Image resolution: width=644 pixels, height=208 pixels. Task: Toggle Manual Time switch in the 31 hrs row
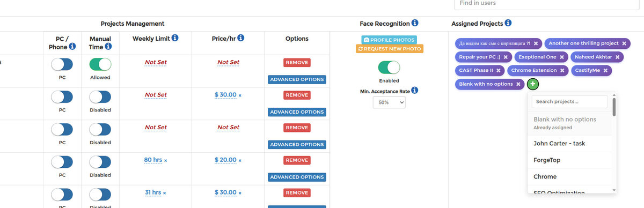pyautogui.click(x=100, y=195)
